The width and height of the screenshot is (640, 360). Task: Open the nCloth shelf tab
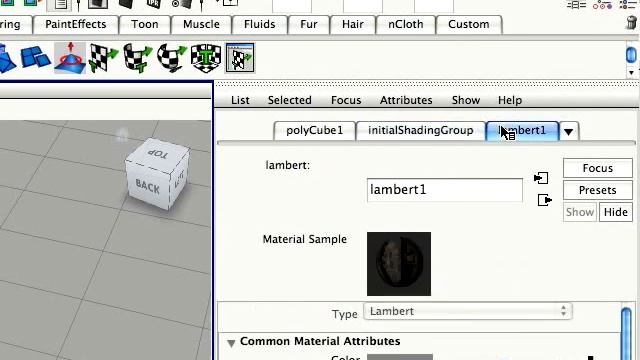pos(406,24)
